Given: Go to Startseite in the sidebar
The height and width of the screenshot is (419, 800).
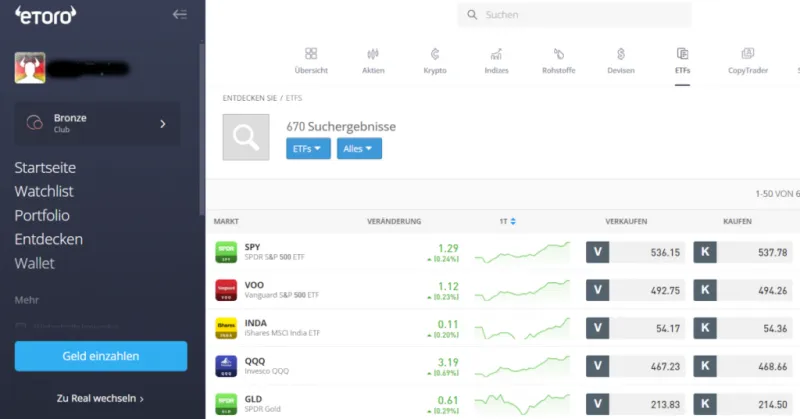Looking at the screenshot, I should tap(45, 167).
